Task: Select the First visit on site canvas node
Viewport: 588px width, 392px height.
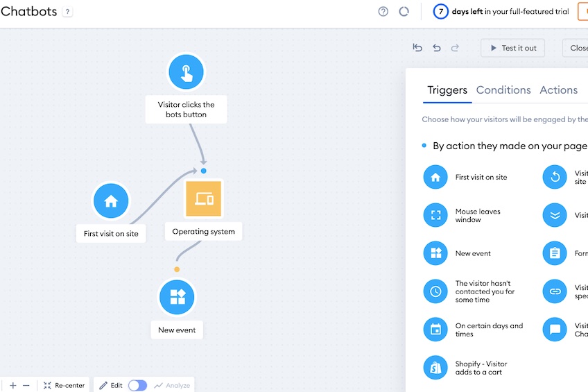Action: tap(111, 201)
